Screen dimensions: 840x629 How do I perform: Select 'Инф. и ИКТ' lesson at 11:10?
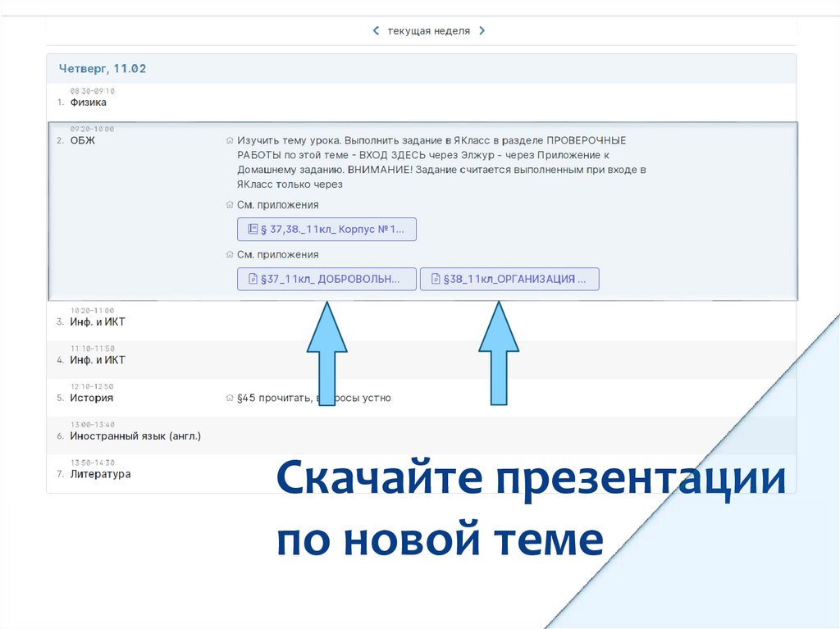(x=98, y=360)
